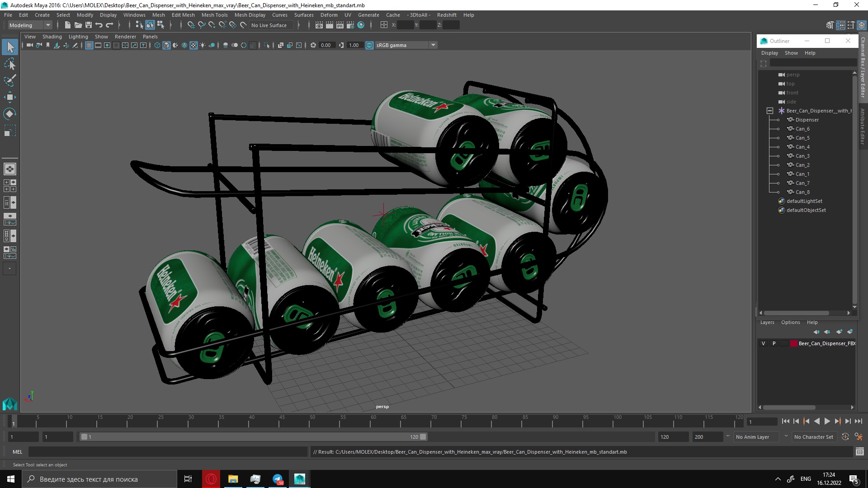The image size is (868, 488).
Task: Open the Outliner Display menu
Action: coord(769,53)
